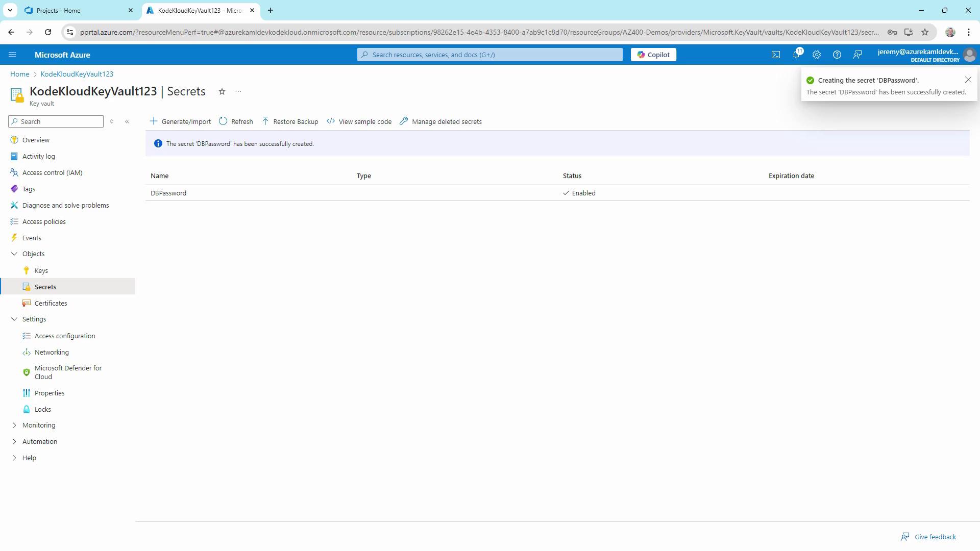Click Generate/Import to add a secret
Image resolution: width=980 pixels, height=551 pixels.
point(180,121)
